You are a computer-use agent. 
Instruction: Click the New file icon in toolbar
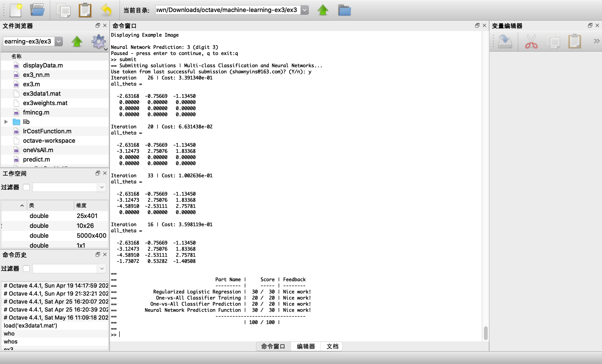click(x=16, y=10)
